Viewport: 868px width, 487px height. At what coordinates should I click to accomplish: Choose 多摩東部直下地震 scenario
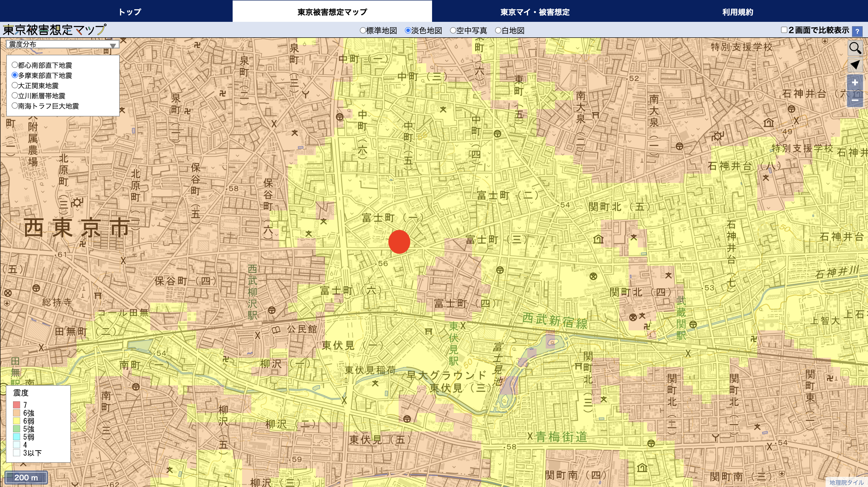pyautogui.click(x=15, y=75)
